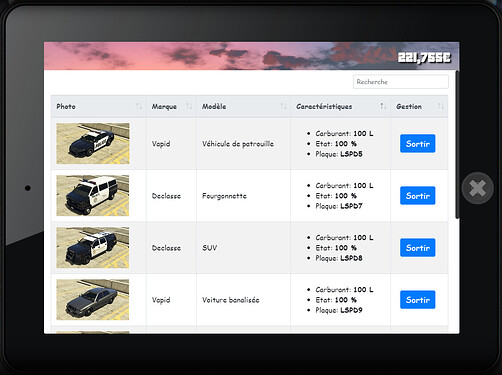Screen dimensions: 502x375
Task: Click the money balance display
Action: pyautogui.click(x=424, y=57)
